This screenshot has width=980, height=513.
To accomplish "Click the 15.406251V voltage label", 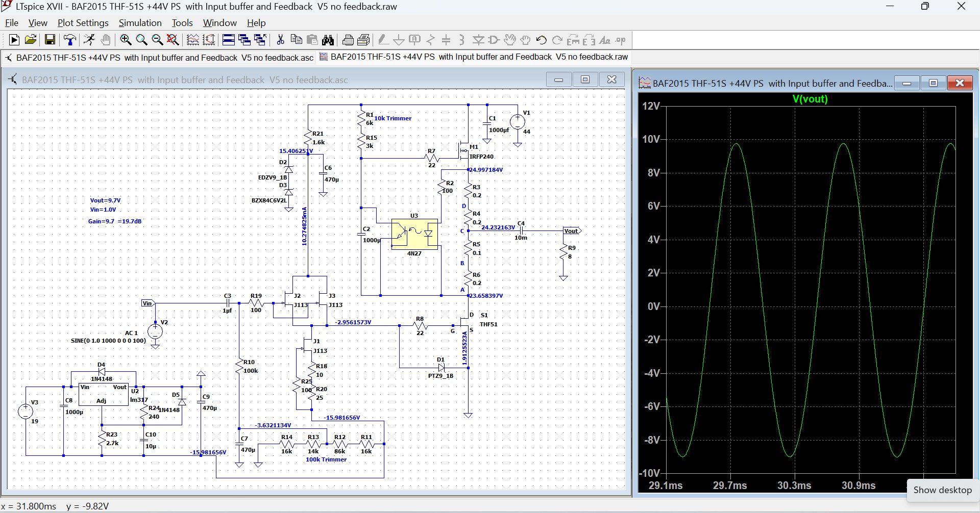I will tap(296, 151).
